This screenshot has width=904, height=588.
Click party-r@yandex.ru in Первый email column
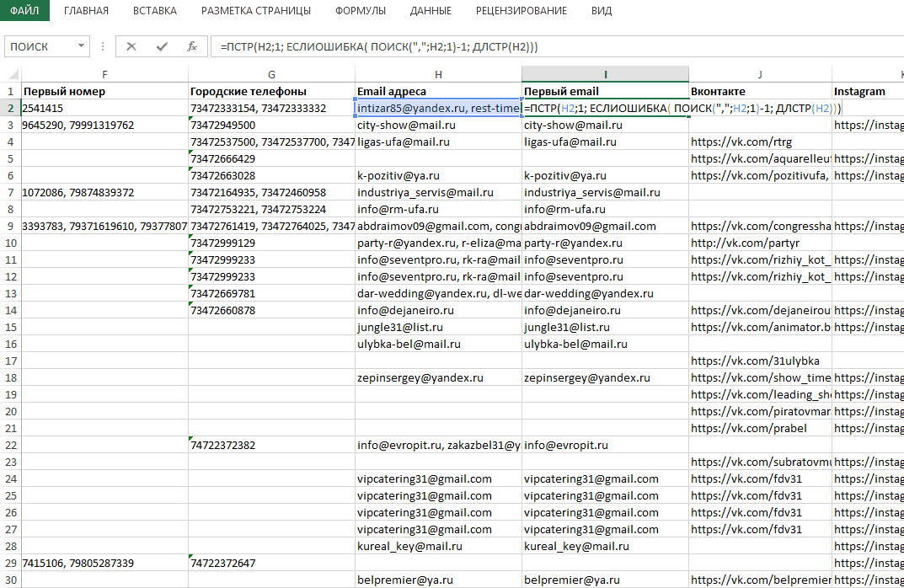606,243
